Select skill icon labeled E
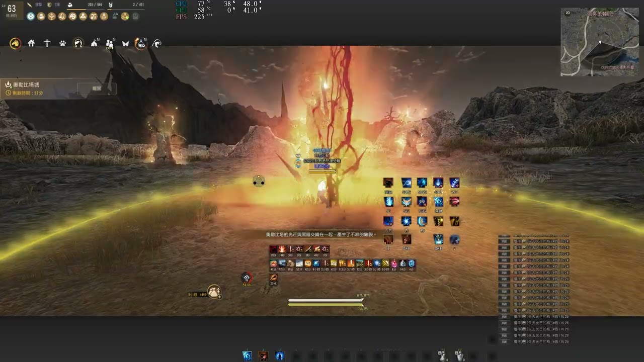644x362 pixels. (x=388, y=239)
